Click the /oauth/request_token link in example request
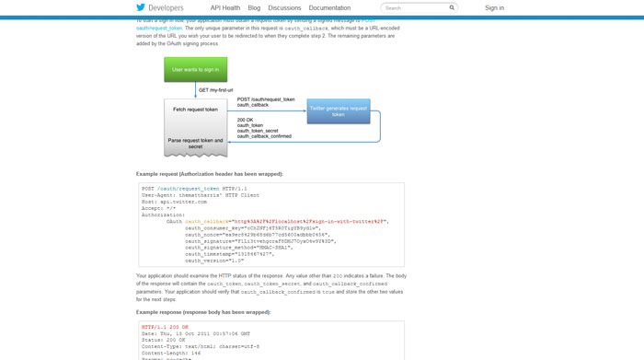The height and width of the screenshot is (360, 644). pos(188,189)
